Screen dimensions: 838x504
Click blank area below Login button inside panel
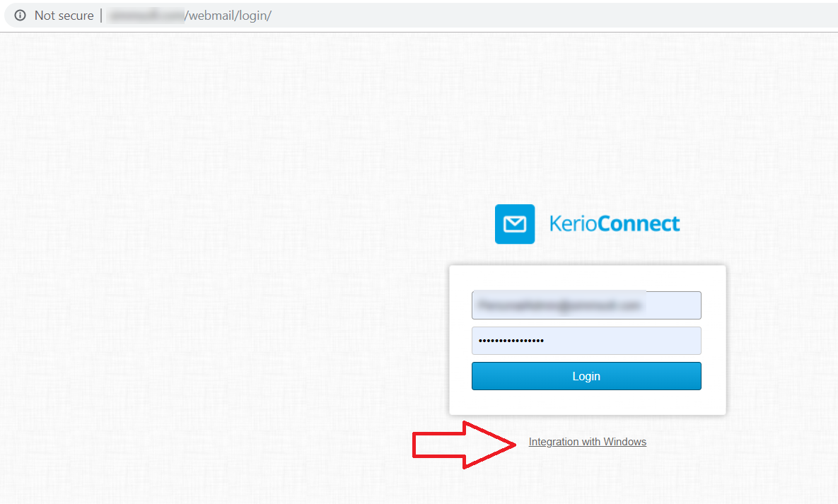click(588, 402)
